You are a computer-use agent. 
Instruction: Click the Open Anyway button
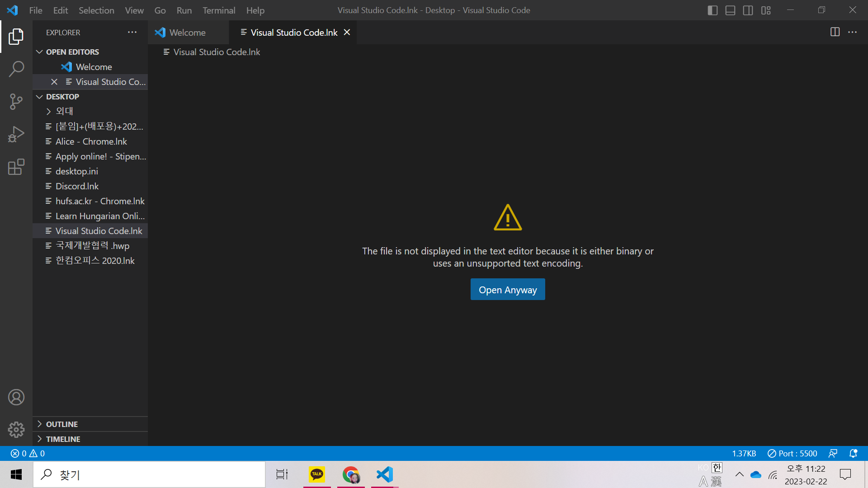click(x=508, y=290)
